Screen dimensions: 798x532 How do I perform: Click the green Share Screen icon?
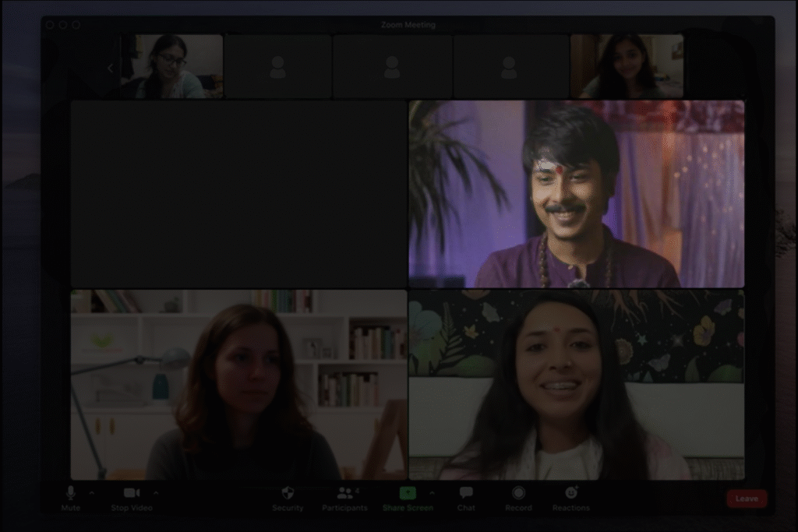coord(408,493)
